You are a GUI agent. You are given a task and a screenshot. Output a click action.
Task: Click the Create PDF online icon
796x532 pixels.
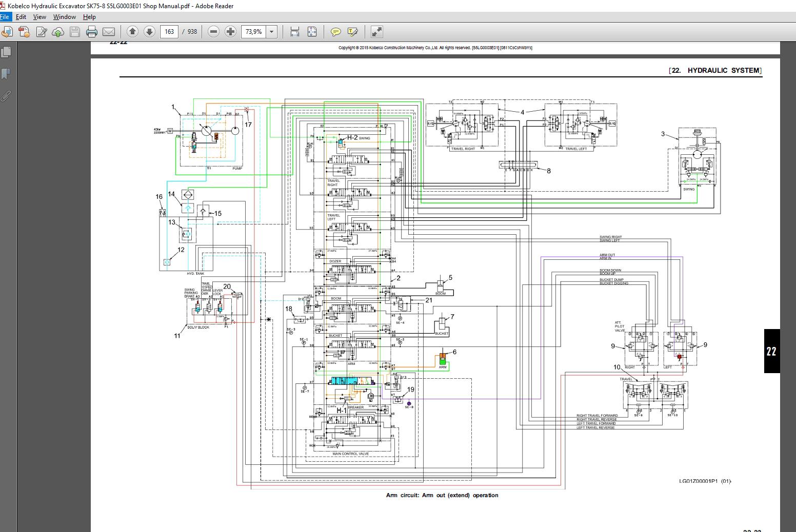coord(24,32)
